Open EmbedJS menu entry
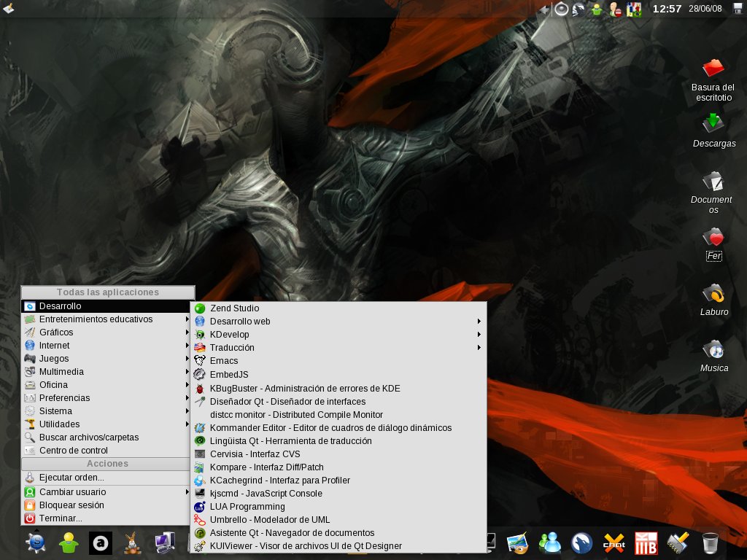 (x=338, y=374)
